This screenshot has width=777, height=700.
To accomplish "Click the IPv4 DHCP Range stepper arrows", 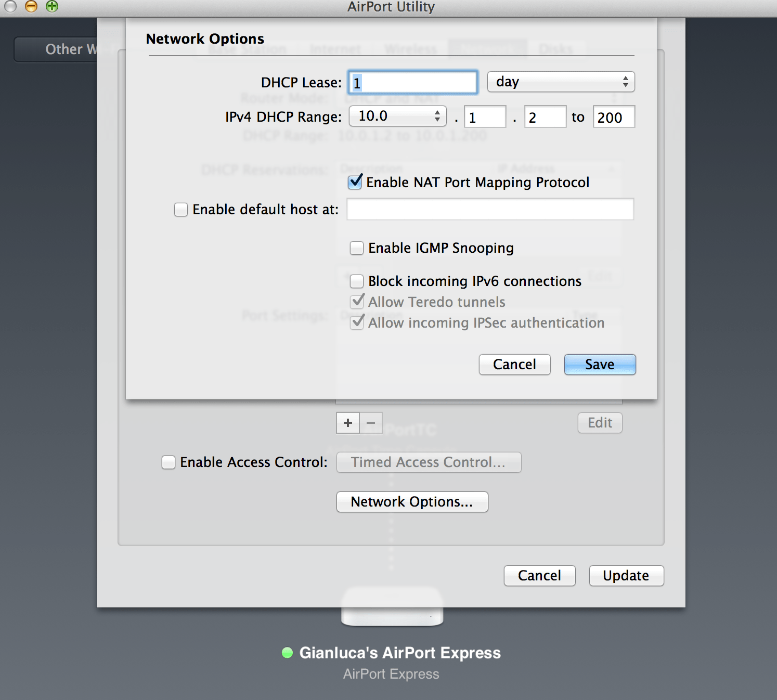I will tap(438, 116).
